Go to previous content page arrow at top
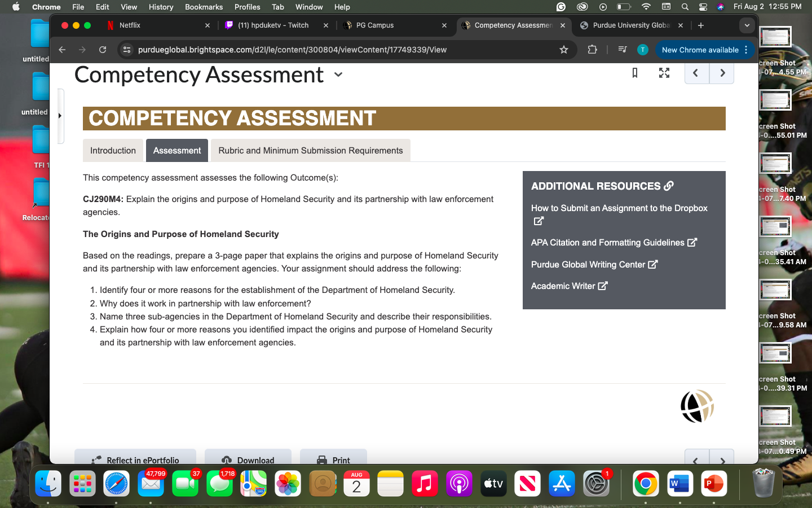The height and width of the screenshot is (508, 812). click(x=696, y=73)
